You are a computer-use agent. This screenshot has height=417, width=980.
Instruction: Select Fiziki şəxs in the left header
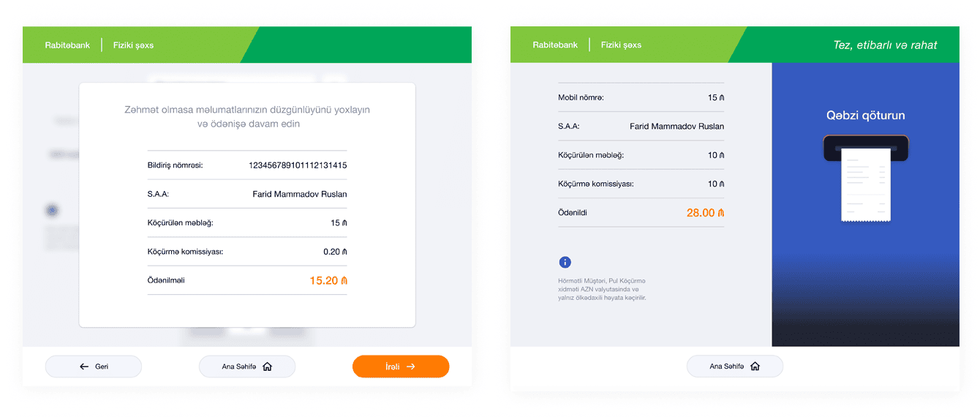click(133, 45)
